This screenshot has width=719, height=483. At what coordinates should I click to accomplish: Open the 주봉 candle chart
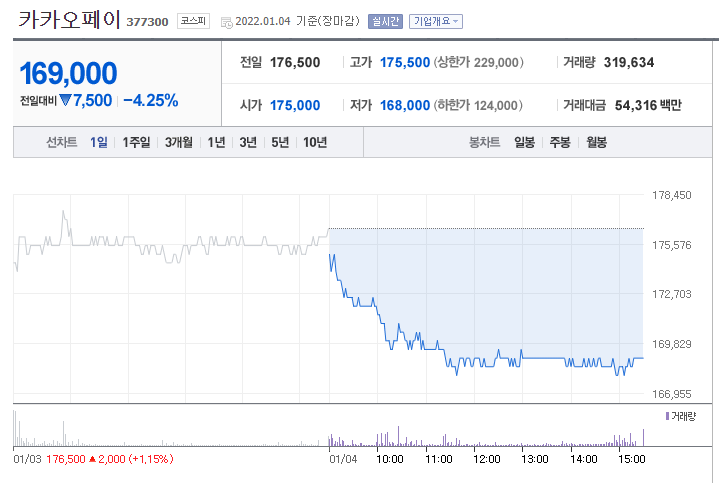click(x=560, y=142)
